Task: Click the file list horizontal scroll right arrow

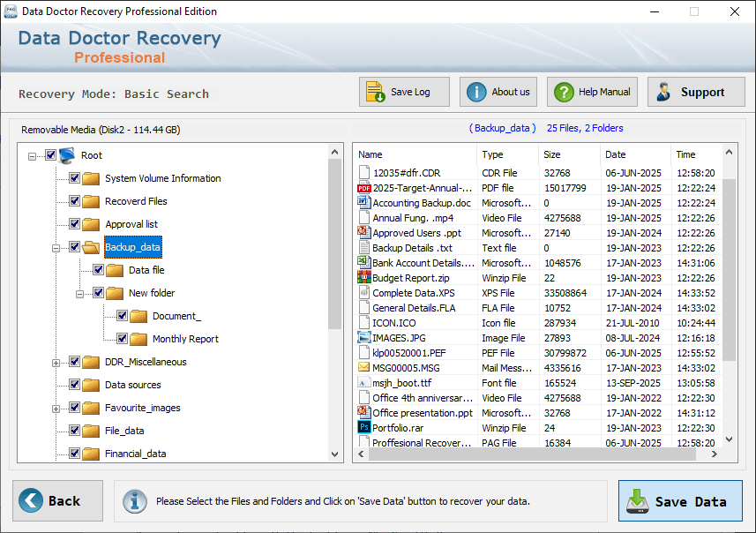Action: (x=715, y=454)
